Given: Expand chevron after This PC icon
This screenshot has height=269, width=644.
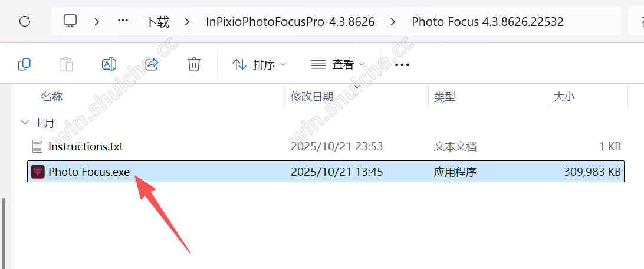Looking at the screenshot, I should (97, 21).
